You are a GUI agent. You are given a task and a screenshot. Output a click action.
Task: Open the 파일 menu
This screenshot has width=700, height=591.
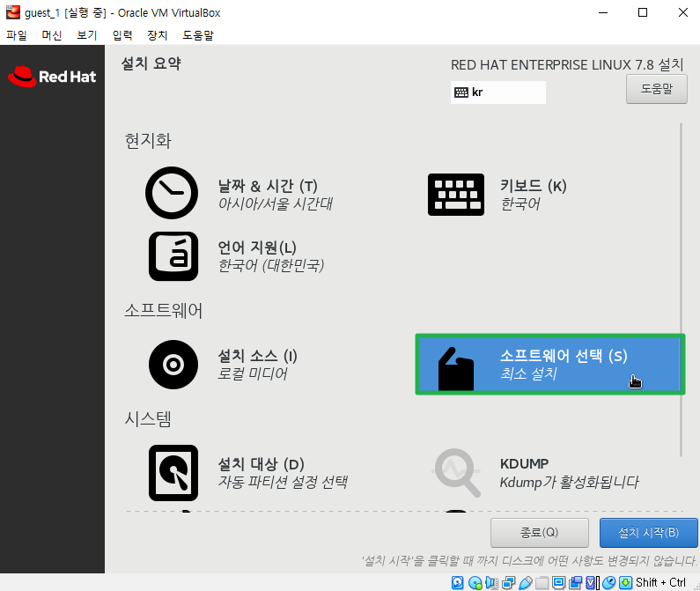[17, 35]
